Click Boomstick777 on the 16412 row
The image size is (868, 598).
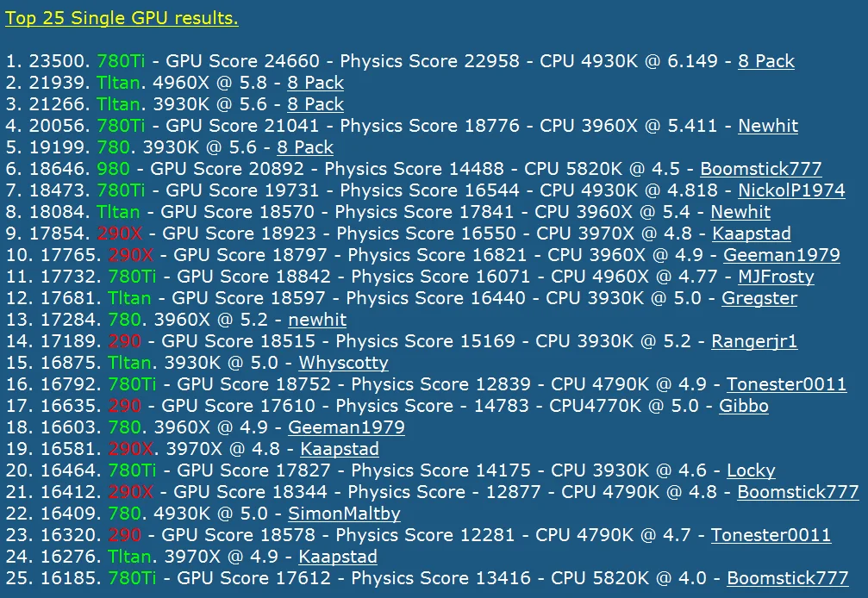(797, 492)
